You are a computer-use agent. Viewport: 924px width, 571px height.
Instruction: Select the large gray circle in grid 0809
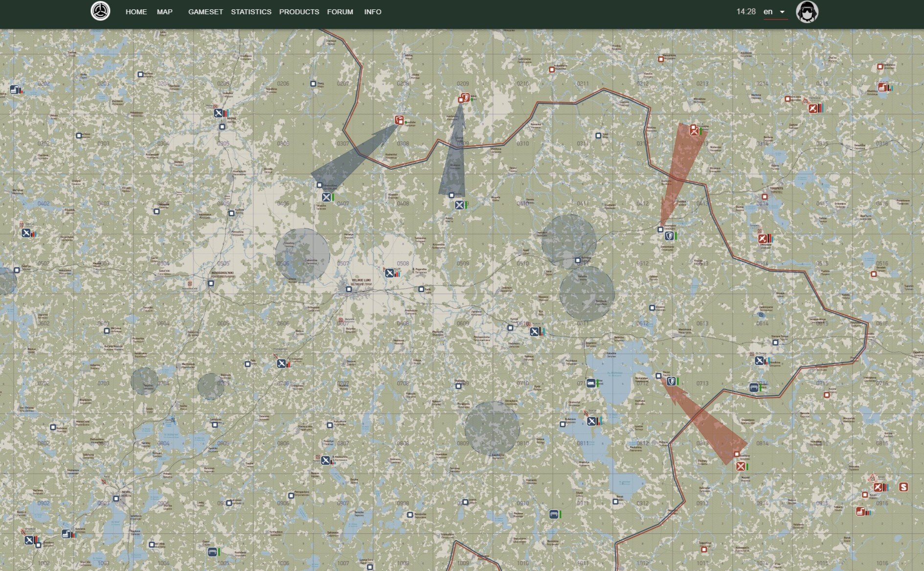point(492,428)
